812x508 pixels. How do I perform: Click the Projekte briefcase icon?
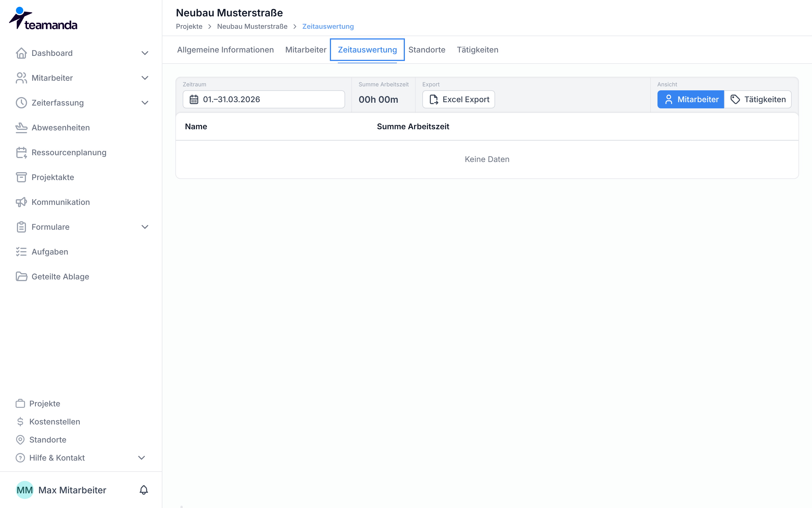[x=20, y=404]
